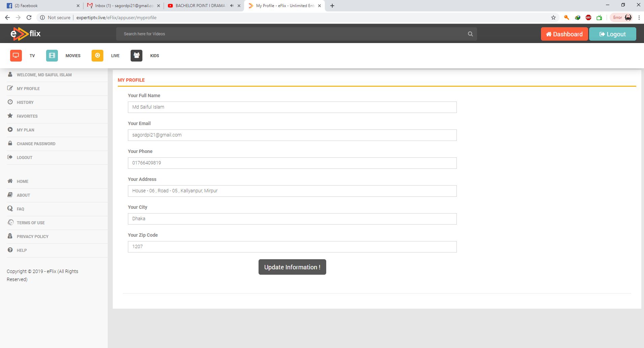Screen dimensions: 644x348
Task: Click the book icon beside About
Action: [x=10, y=195]
